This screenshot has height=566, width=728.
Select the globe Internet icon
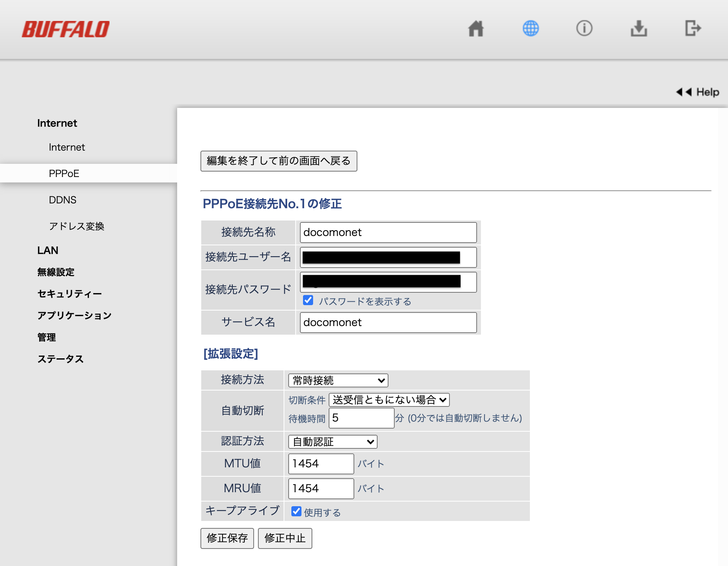(530, 28)
